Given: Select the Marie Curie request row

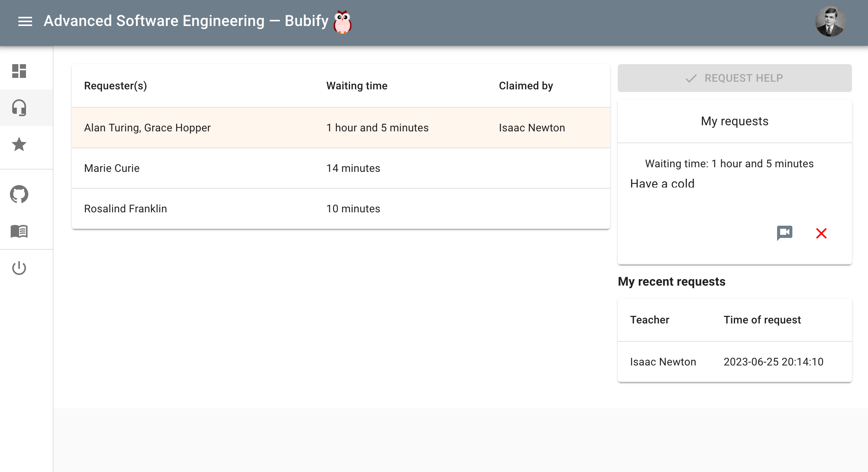Looking at the screenshot, I should coord(340,168).
